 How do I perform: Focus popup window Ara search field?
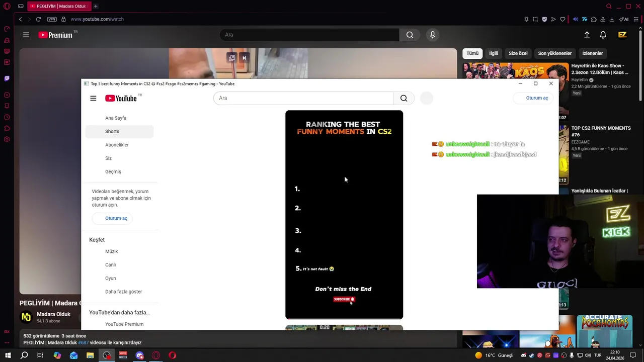303,98
